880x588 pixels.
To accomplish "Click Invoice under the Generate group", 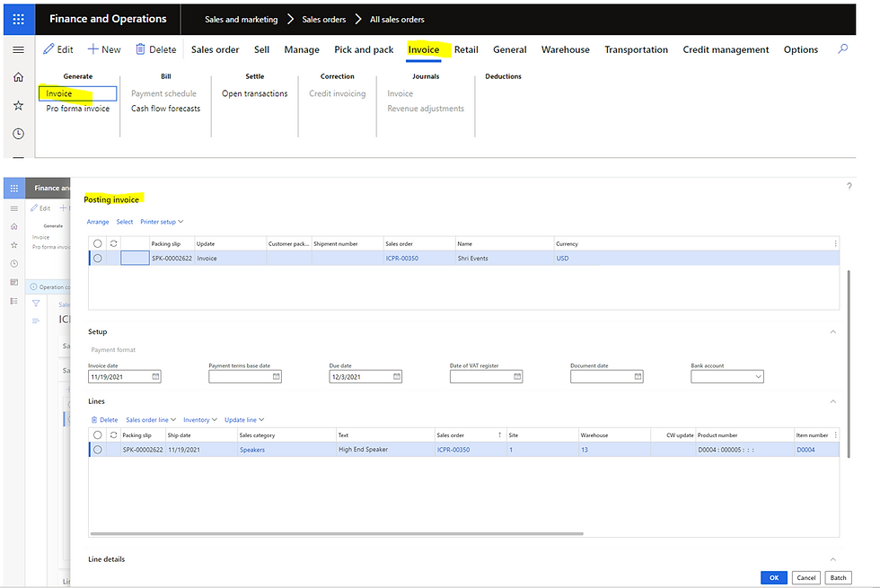I will click(x=77, y=93).
